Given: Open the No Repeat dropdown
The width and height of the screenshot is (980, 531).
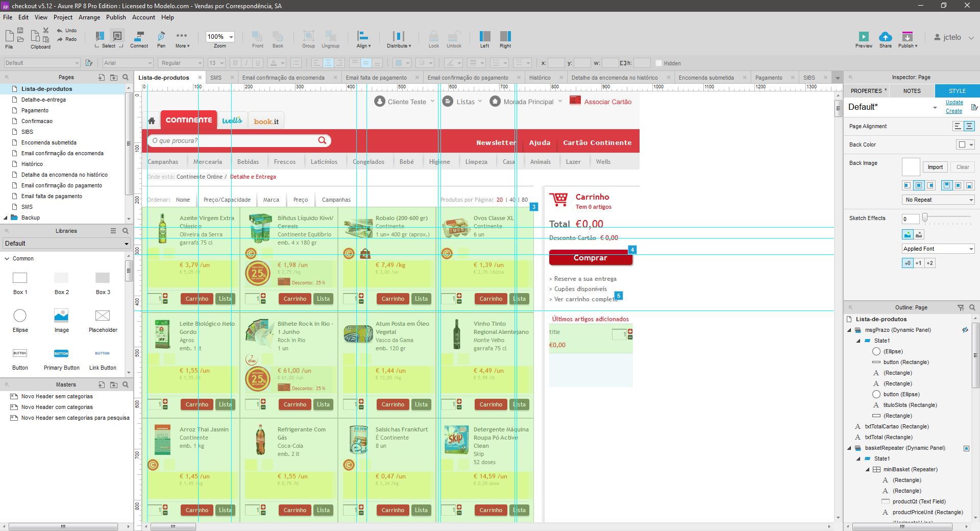Looking at the screenshot, I should [938, 200].
